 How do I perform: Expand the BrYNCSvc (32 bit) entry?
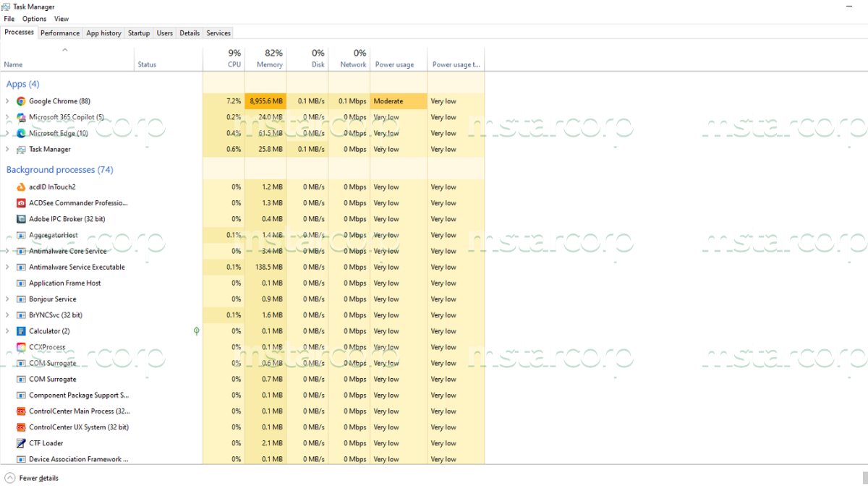tap(7, 315)
